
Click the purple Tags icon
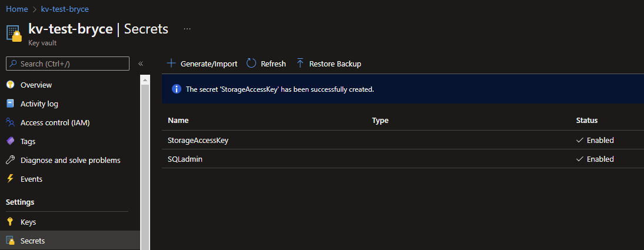(x=11, y=141)
